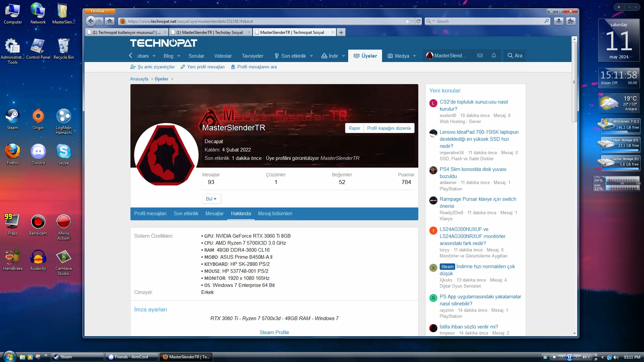Click the Firefox home button
This screenshot has width=644, height=362.
110,21
